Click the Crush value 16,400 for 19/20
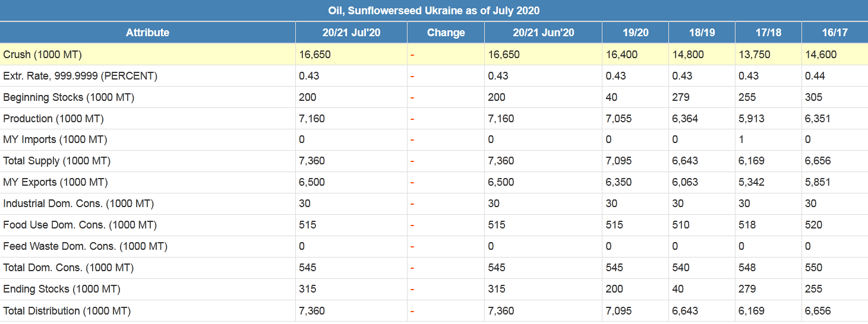 coord(621,55)
